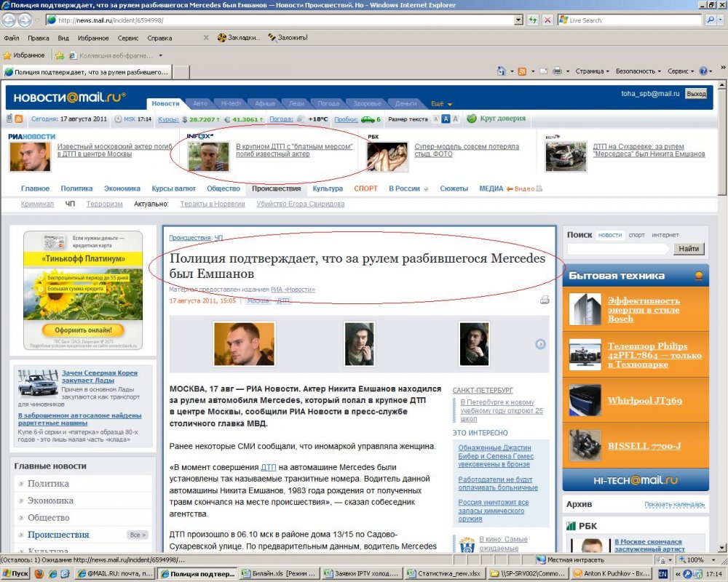Click the Live Search magnifier icon
The height and width of the screenshot is (582, 728).
711,20
